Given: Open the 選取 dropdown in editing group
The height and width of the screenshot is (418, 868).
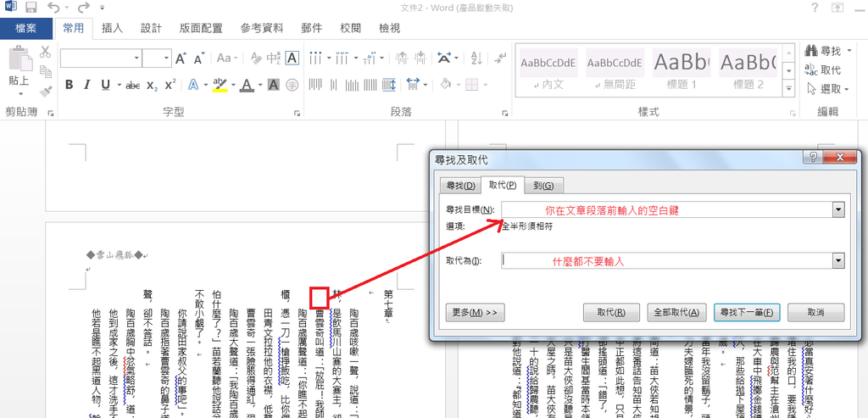Looking at the screenshot, I should [827, 88].
